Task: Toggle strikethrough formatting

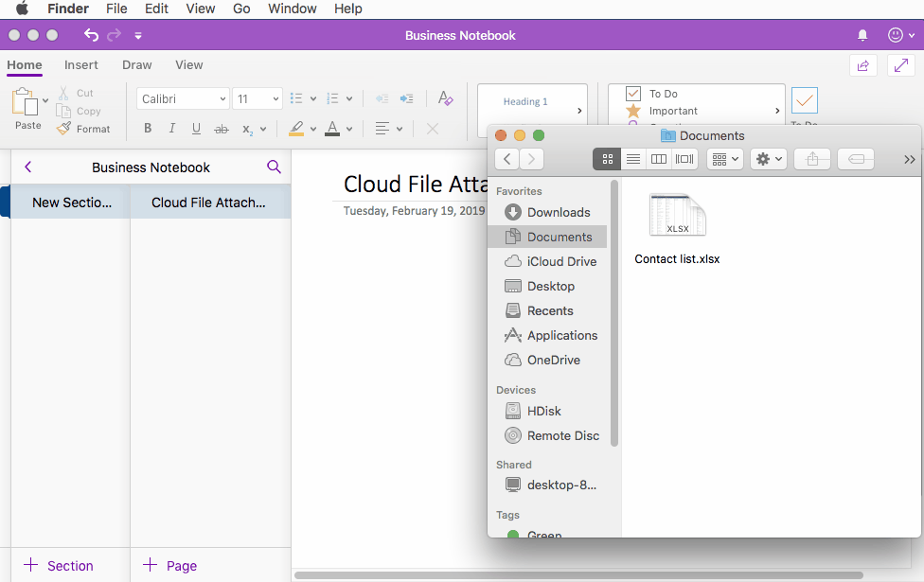Action: (221, 129)
